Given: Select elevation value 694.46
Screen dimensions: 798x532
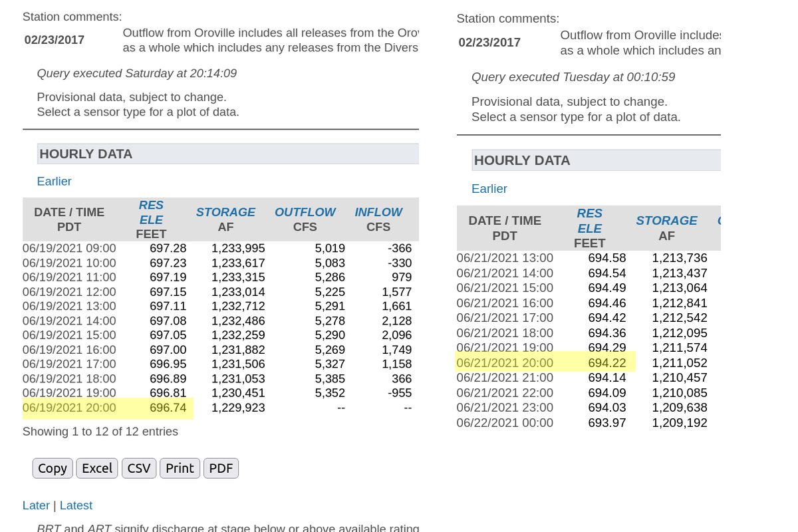Looking at the screenshot, I should [607, 303].
